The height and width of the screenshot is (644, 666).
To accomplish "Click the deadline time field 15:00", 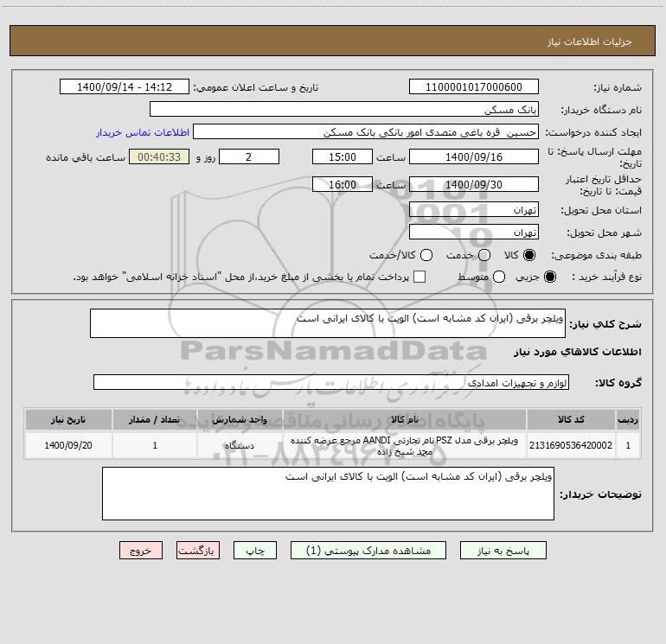I will 343,156.
